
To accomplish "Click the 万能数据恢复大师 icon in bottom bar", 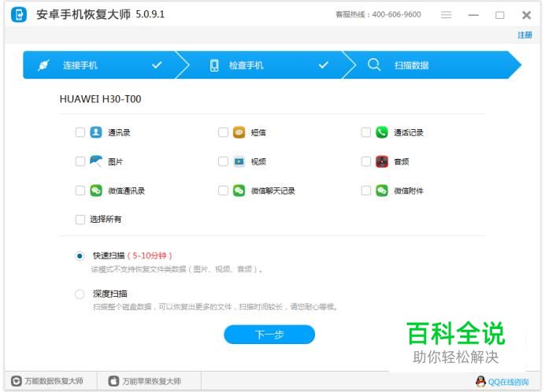I will 16,381.
